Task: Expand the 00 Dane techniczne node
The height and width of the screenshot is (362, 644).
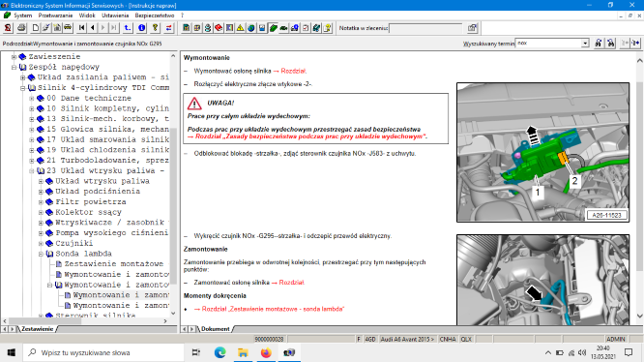Action: coord(32,98)
